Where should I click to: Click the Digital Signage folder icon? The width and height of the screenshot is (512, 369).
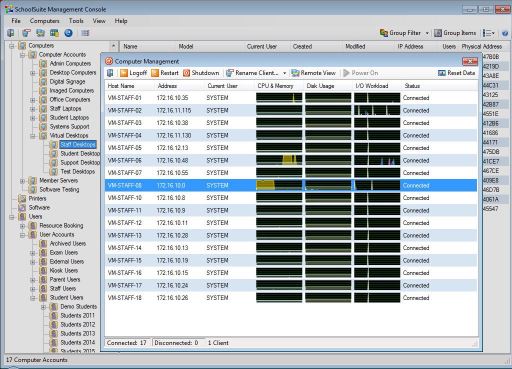43,81
